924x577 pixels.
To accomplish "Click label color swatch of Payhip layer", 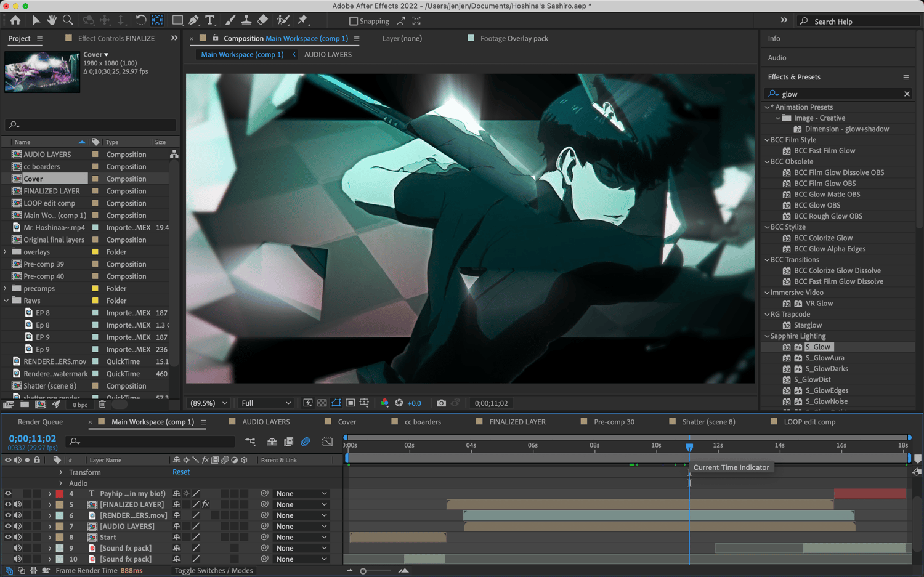I will (60, 494).
